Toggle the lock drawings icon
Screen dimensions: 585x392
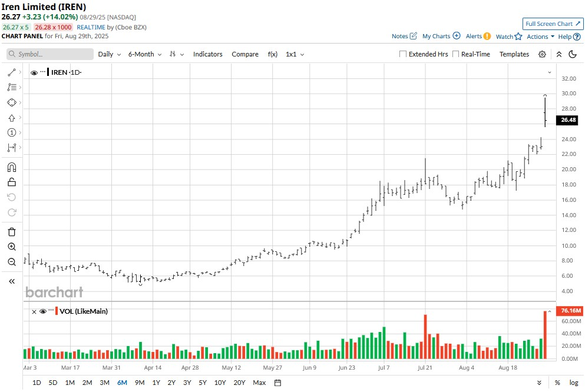pyautogui.click(x=12, y=182)
